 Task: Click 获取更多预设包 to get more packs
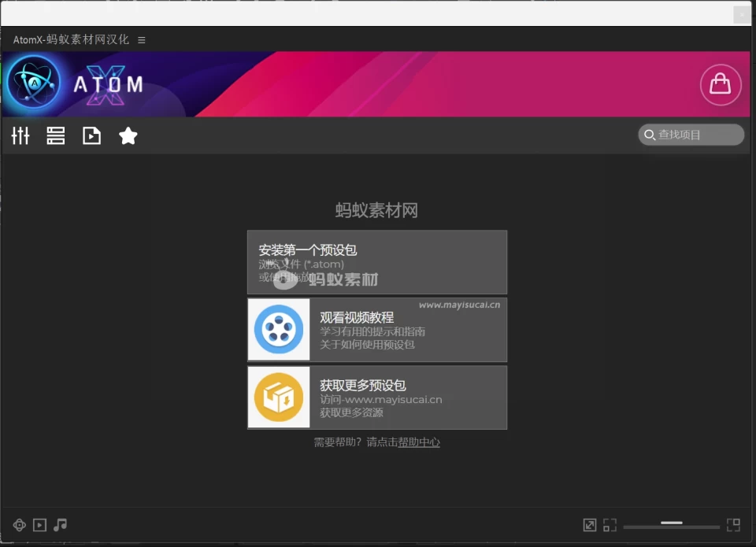pyautogui.click(x=377, y=397)
